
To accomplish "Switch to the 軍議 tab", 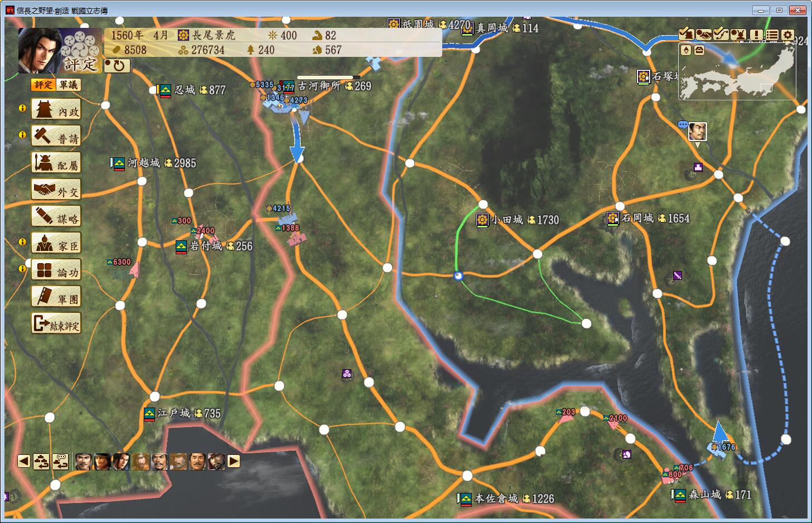I will (69, 85).
